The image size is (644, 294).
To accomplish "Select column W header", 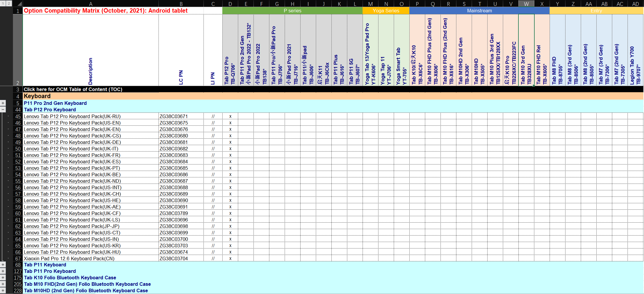I will tap(526, 4).
